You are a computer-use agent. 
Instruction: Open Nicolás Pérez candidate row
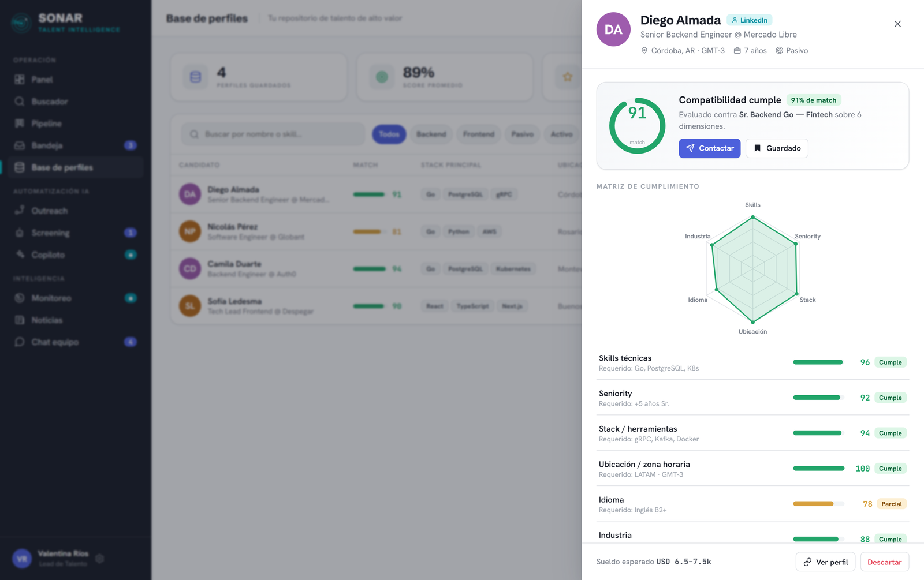pyautogui.click(x=377, y=231)
